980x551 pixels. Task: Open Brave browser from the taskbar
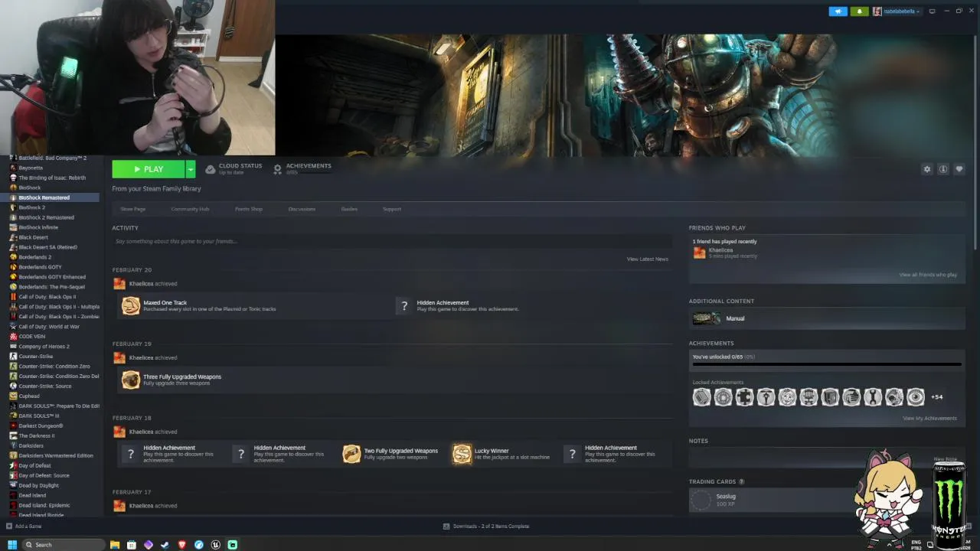click(182, 545)
